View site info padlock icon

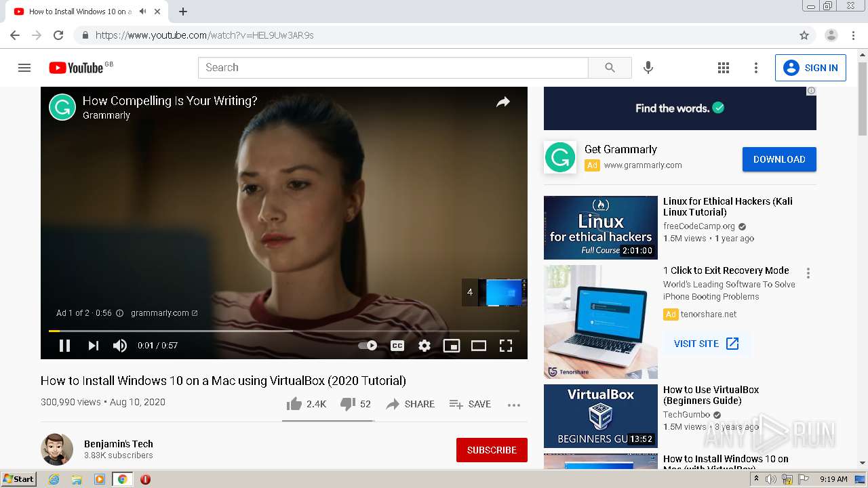coord(85,35)
